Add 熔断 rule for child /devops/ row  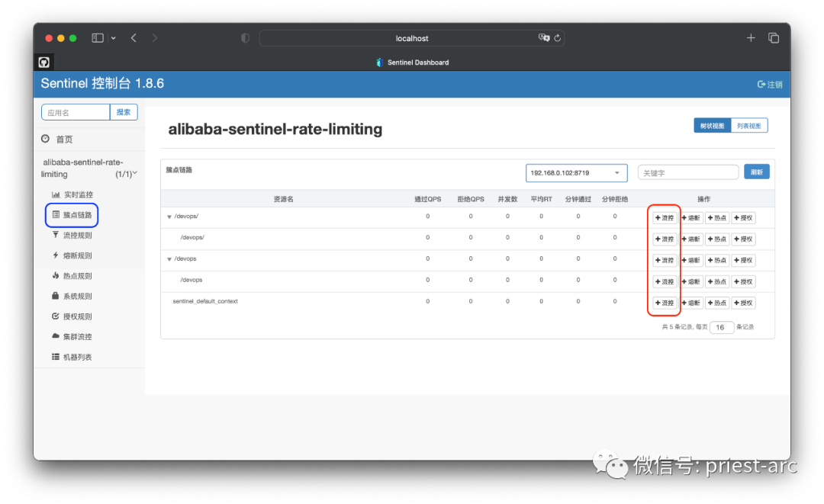tap(690, 239)
